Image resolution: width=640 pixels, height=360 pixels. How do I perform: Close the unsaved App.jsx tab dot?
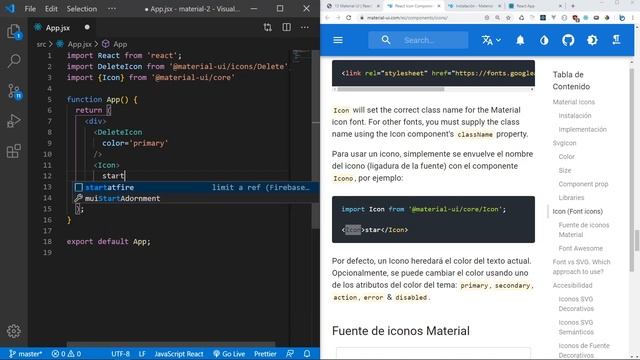point(87,27)
